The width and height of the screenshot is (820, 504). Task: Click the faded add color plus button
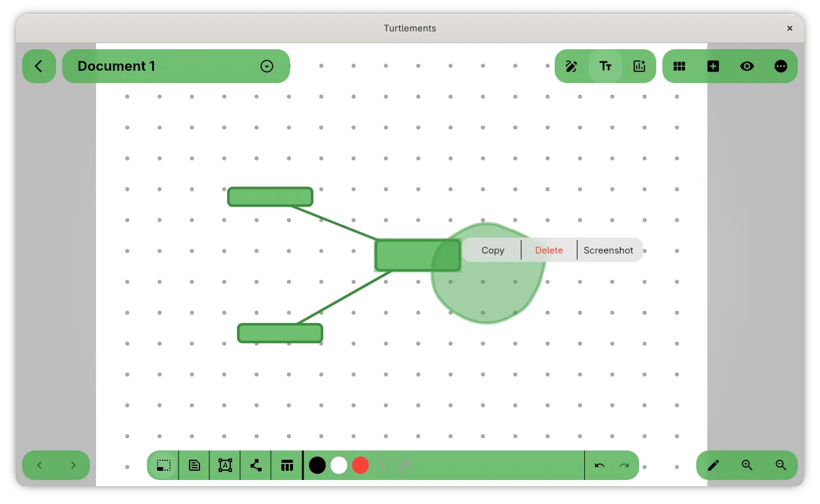coord(382,465)
